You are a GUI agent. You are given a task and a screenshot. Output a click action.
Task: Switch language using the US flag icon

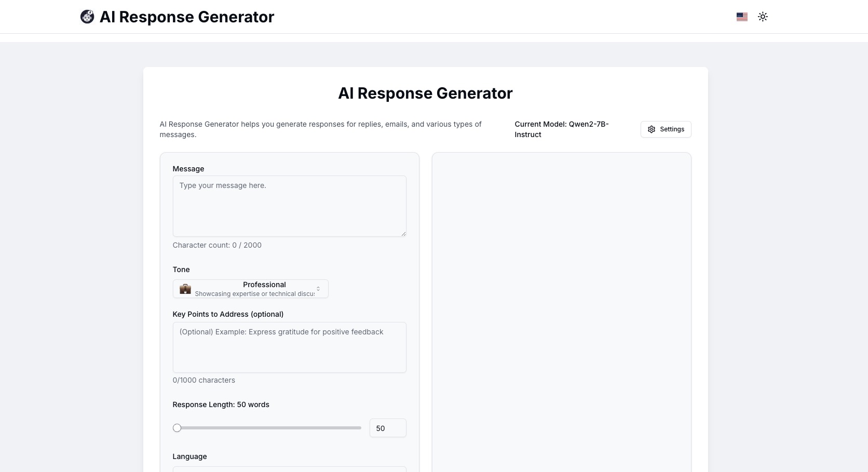[741, 16]
